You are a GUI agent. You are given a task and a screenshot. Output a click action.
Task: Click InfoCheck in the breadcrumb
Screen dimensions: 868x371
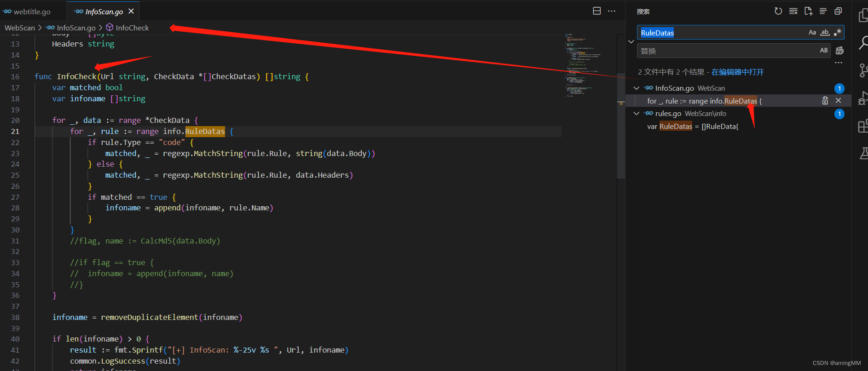coord(133,28)
